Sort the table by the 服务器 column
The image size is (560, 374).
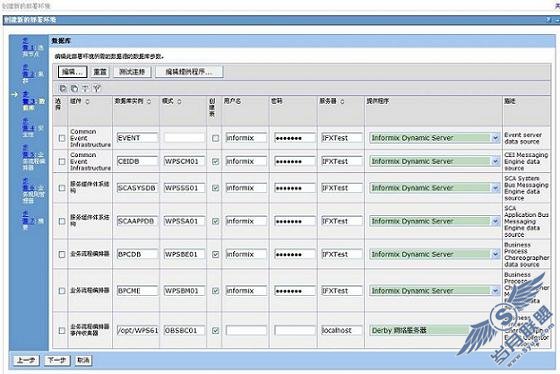(x=342, y=102)
